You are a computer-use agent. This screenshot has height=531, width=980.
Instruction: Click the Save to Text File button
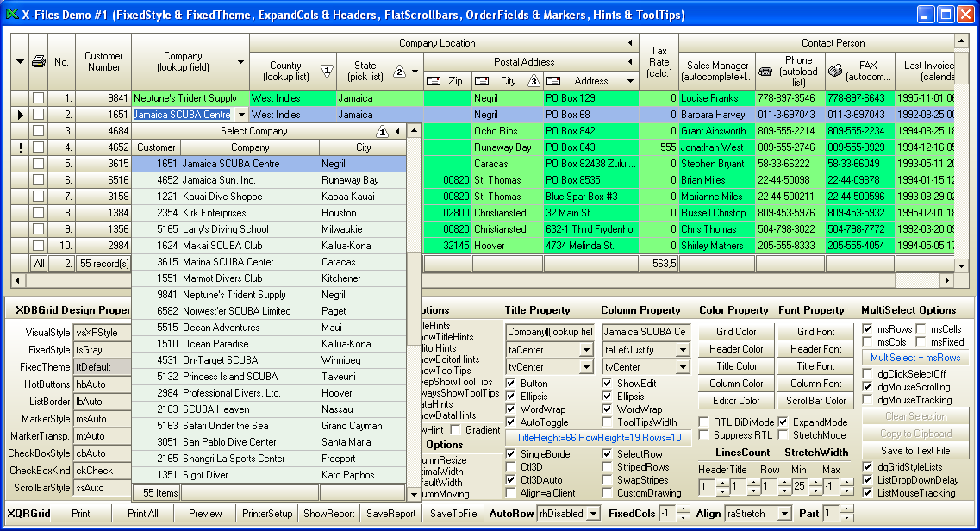[x=915, y=450]
